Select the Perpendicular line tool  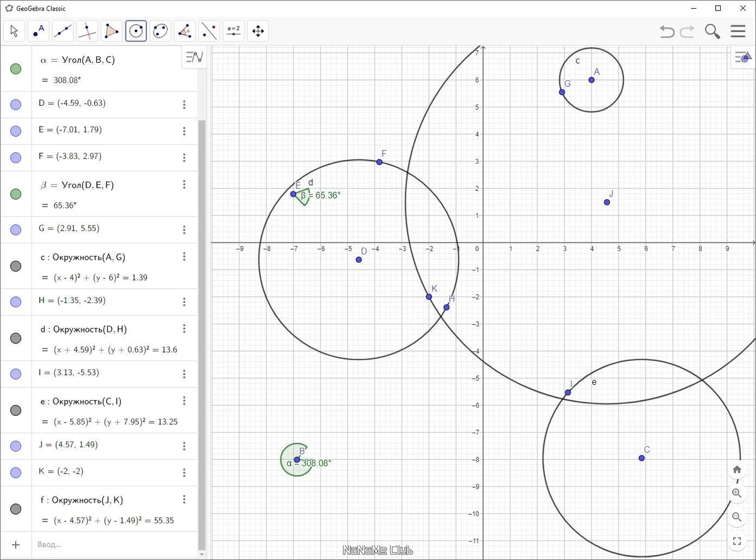(x=88, y=31)
